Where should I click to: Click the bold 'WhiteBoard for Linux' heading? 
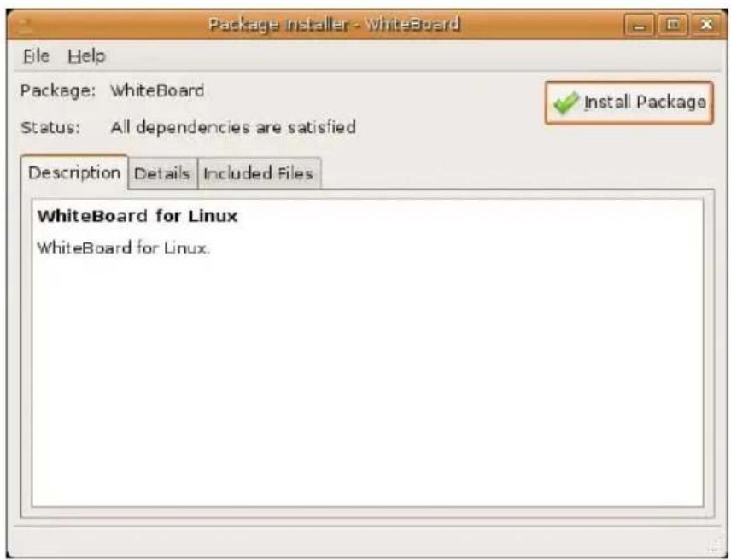tap(137, 216)
